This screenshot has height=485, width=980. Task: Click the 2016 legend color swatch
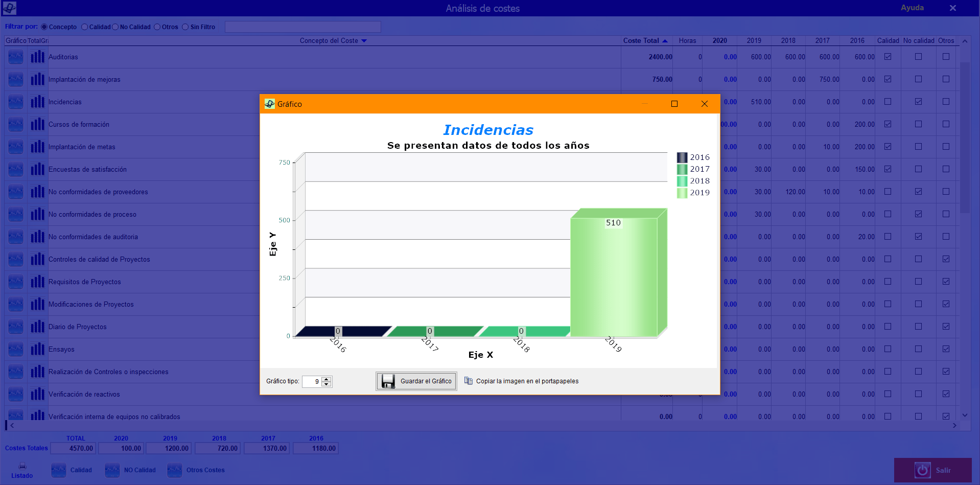[x=682, y=157]
